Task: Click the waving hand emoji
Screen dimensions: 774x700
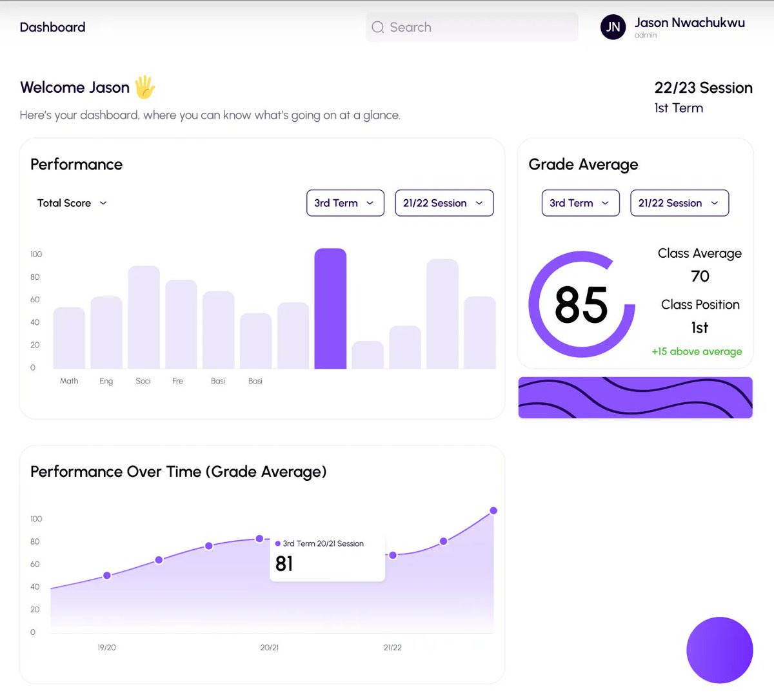Action: (x=144, y=87)
